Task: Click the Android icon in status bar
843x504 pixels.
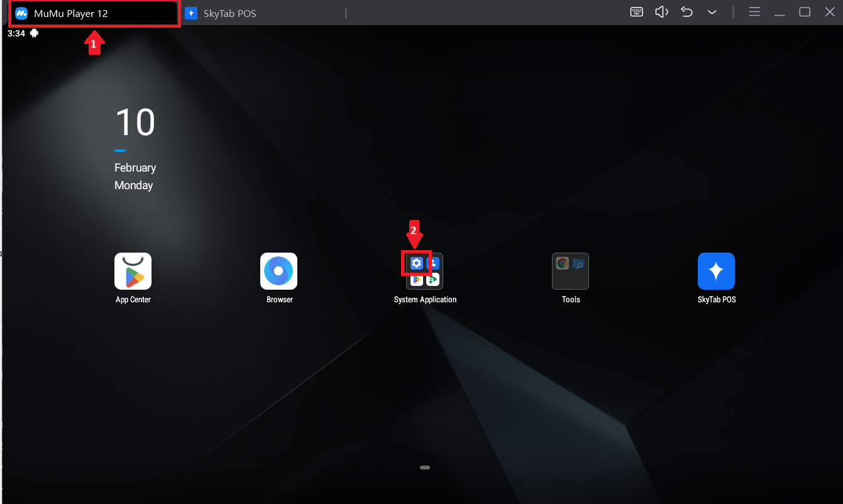Action: point(34,33)
